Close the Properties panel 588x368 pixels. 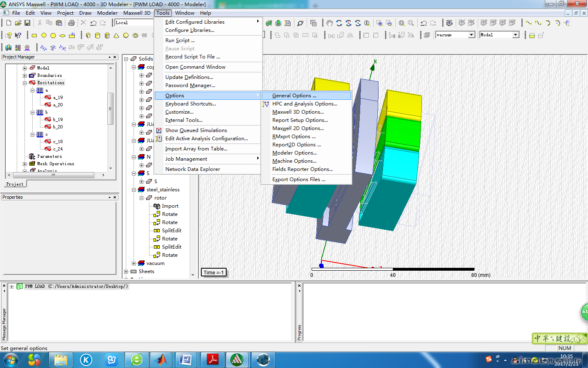click(x=115, y=197)
